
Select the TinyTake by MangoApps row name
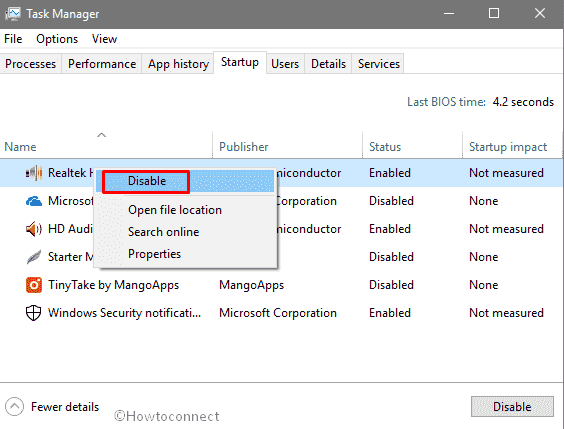tap(113, 285)
